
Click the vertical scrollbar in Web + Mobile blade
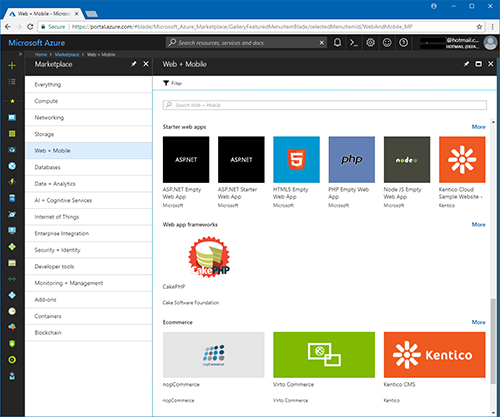point(493,341)
